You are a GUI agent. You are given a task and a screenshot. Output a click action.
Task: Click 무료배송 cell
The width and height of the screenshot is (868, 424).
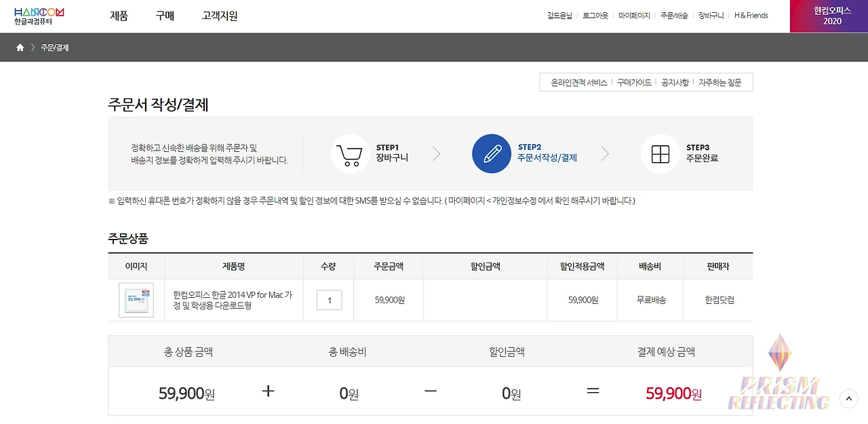tap(651, 300)
